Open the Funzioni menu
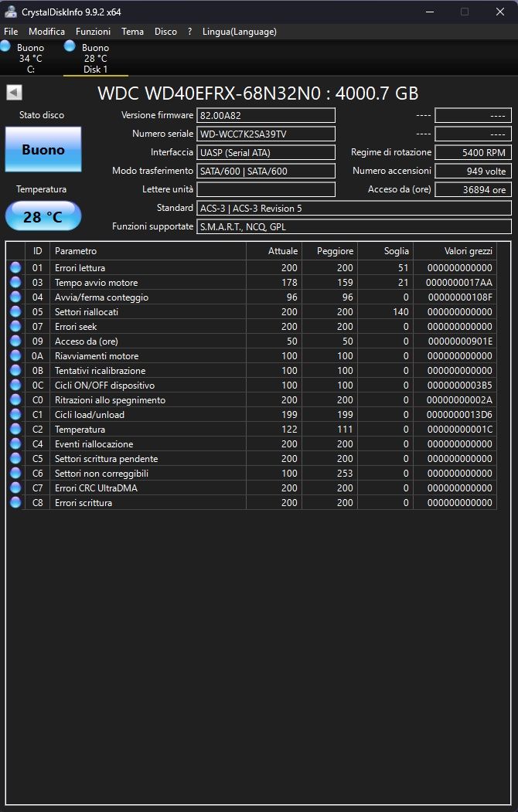The image size is (518, 812). (94, 32)
